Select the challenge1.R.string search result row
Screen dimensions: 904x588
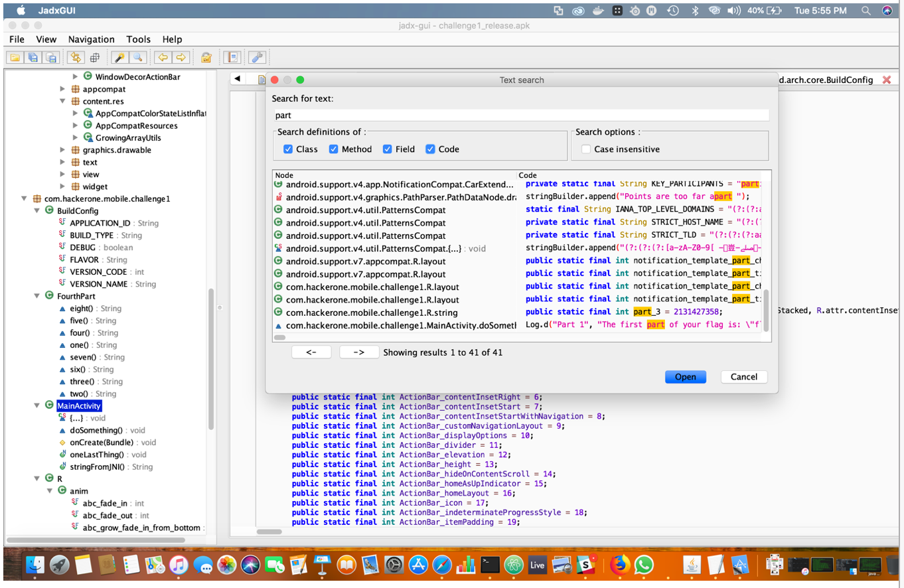518,312
